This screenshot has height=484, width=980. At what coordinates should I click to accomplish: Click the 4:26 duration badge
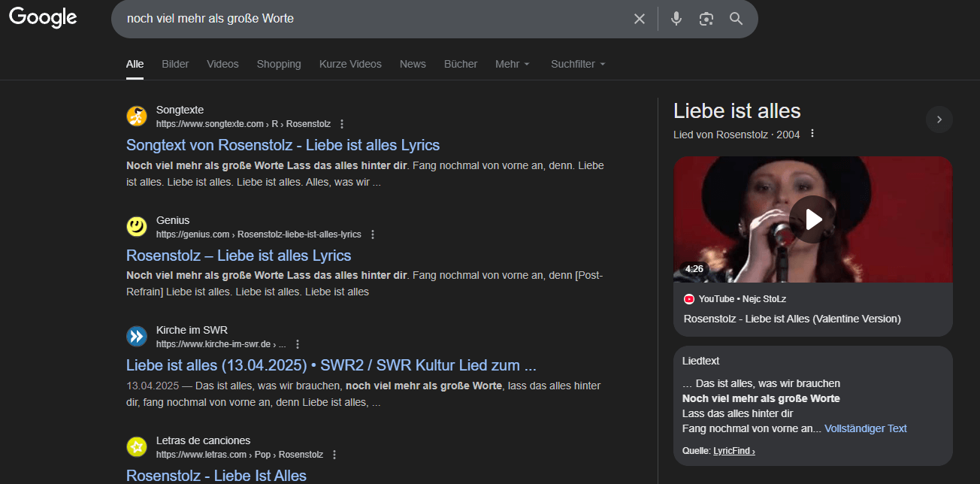(694, 268)
